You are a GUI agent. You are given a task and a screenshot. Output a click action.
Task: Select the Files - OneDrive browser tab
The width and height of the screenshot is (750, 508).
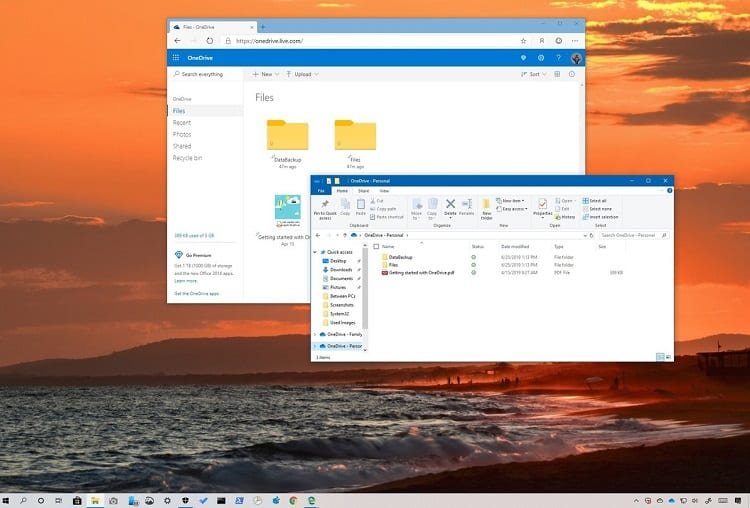coord(212,27)
